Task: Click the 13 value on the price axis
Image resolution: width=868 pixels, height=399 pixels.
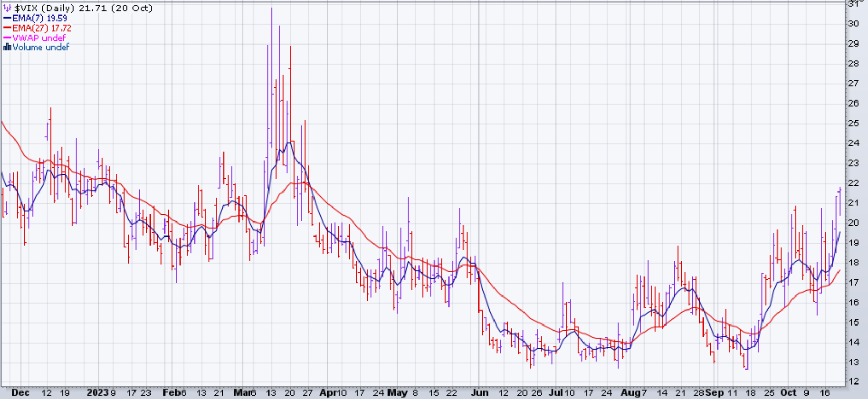Action: 854,362
